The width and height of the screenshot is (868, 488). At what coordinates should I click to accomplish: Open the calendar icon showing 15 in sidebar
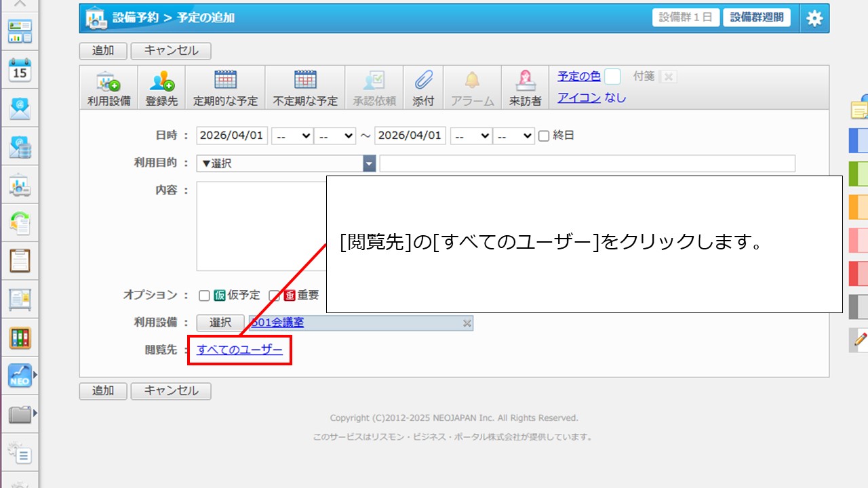point(20,70)
